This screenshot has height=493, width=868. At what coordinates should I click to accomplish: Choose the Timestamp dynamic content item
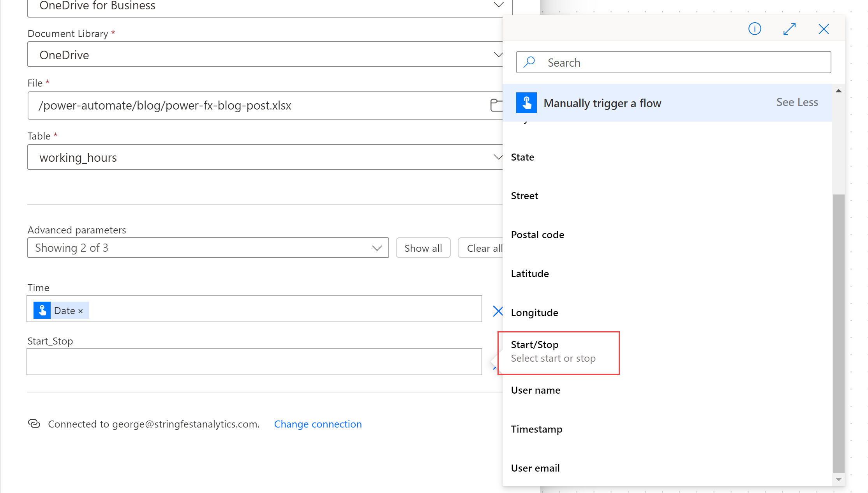coord(536,429)
